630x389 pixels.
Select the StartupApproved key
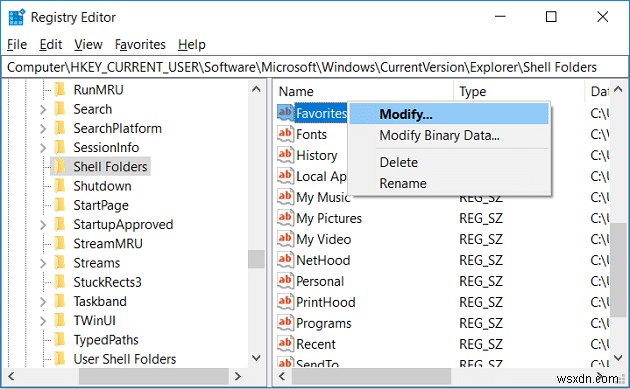(123, 224)
